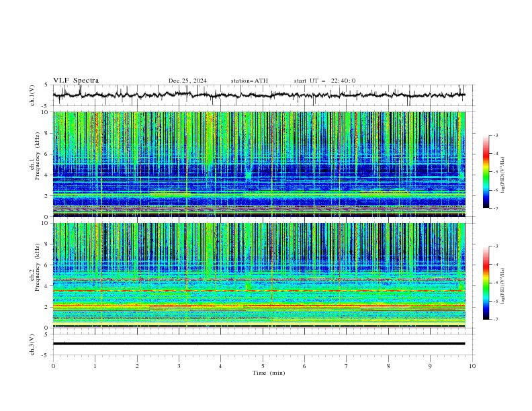The height and width of the screenshot is (411, 532).
Task: Click time axis tick label "4"
Action: 220,366
